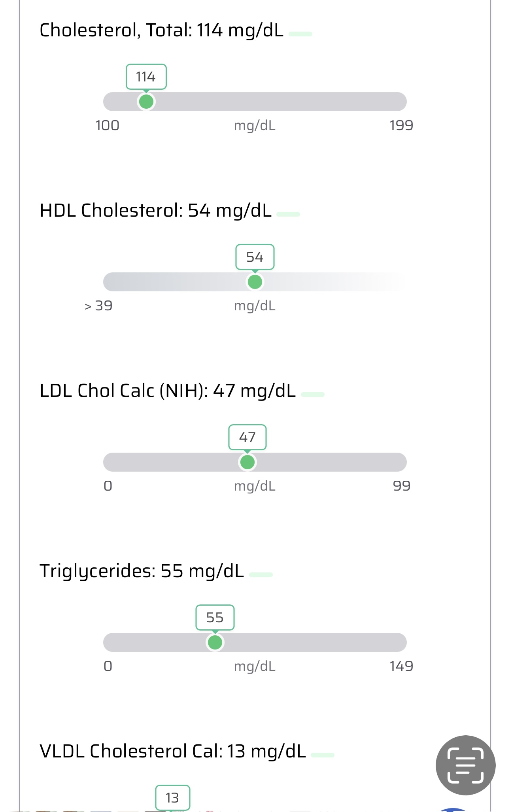
Task: Tap the 13 value bubble for VLDL
Action: tap(172, 798)
